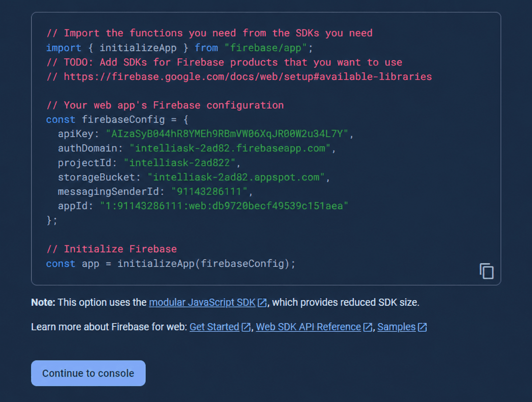Click the bold "Note:" label
This screenshot has height=402, width=532.
tap(43, 302)
